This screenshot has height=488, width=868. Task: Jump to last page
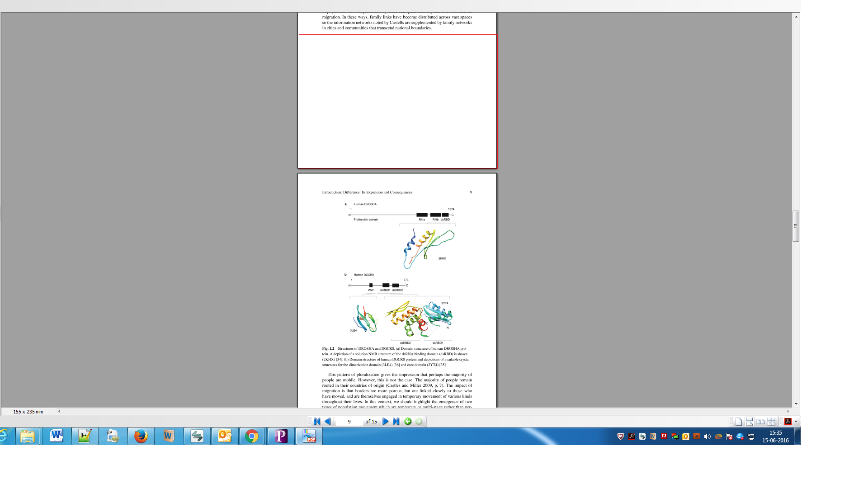coord(396,421)
